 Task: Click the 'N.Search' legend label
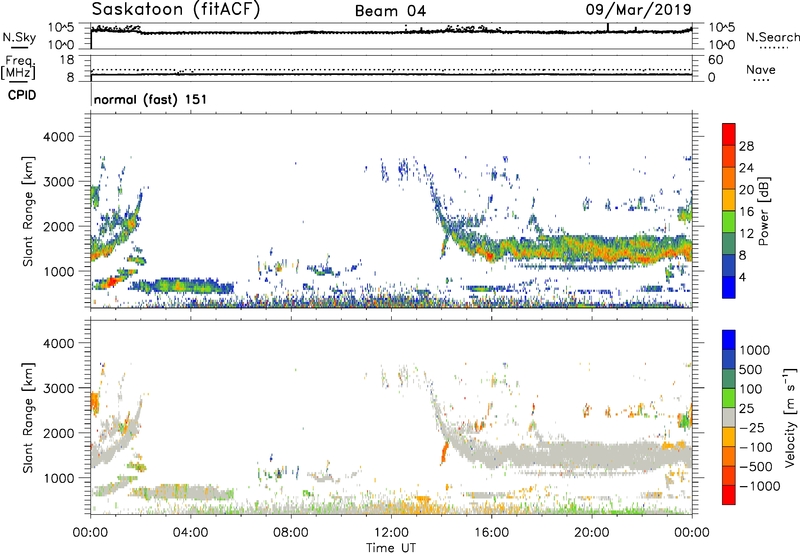coord(772,37)
